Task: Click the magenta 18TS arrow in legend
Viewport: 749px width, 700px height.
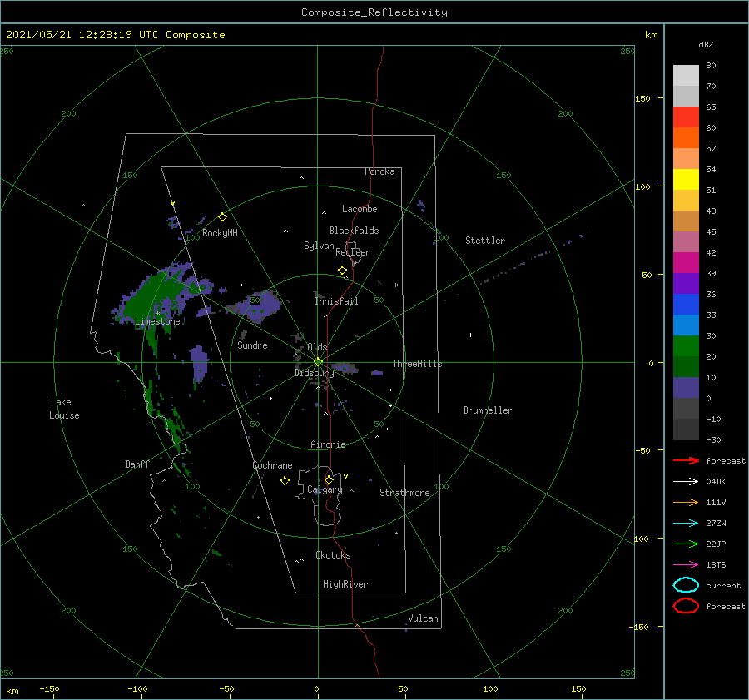Action: [686, 565]
